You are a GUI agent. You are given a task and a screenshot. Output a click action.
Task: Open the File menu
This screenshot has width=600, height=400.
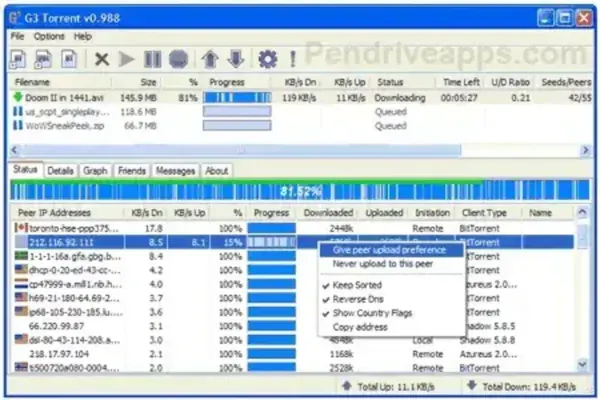point(17,36)
